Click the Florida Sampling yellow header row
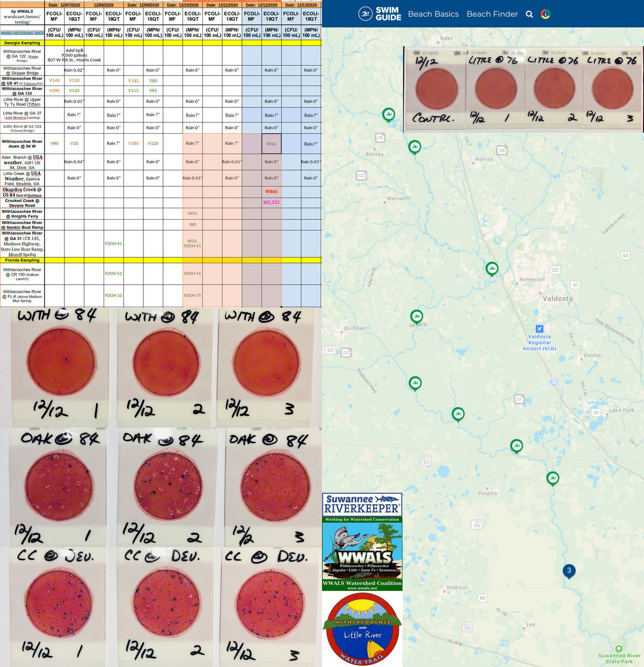This screenshot has height=667, width=644. click(161, 260)
